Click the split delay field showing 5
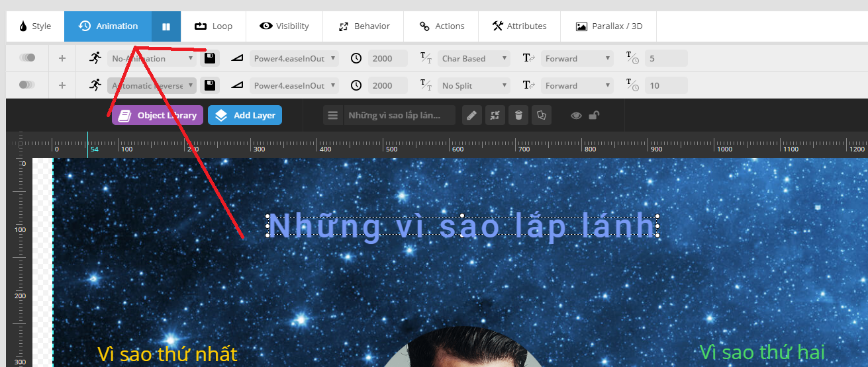Viewport: 868px width, 367px height. pyautogui.click(x=666, y=58)
